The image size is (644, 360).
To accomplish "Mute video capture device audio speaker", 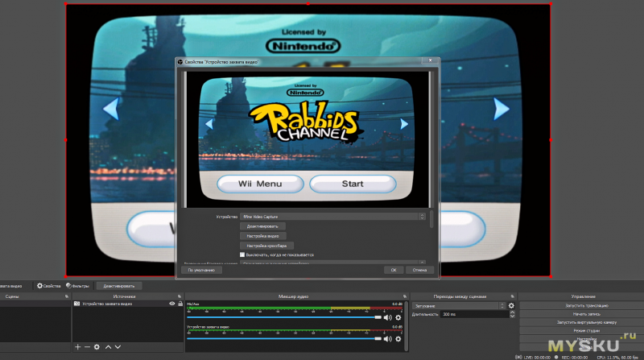I will click(x=387, y=338).
